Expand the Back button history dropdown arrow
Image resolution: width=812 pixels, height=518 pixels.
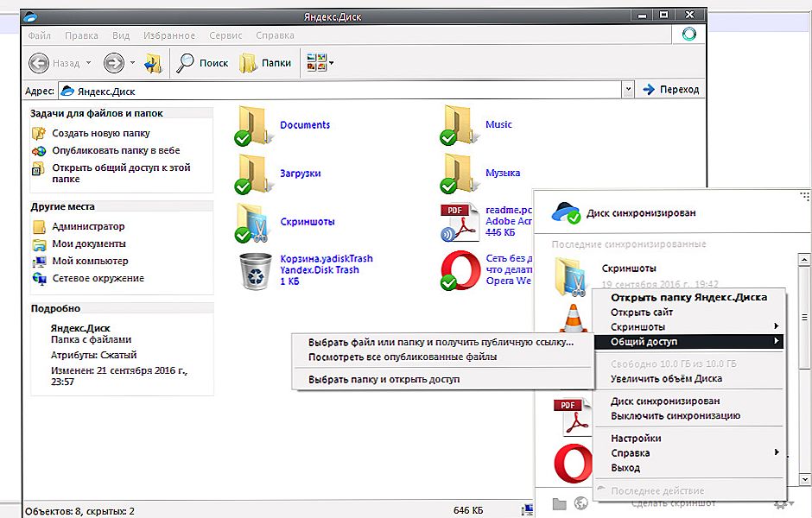click(89, 63)
